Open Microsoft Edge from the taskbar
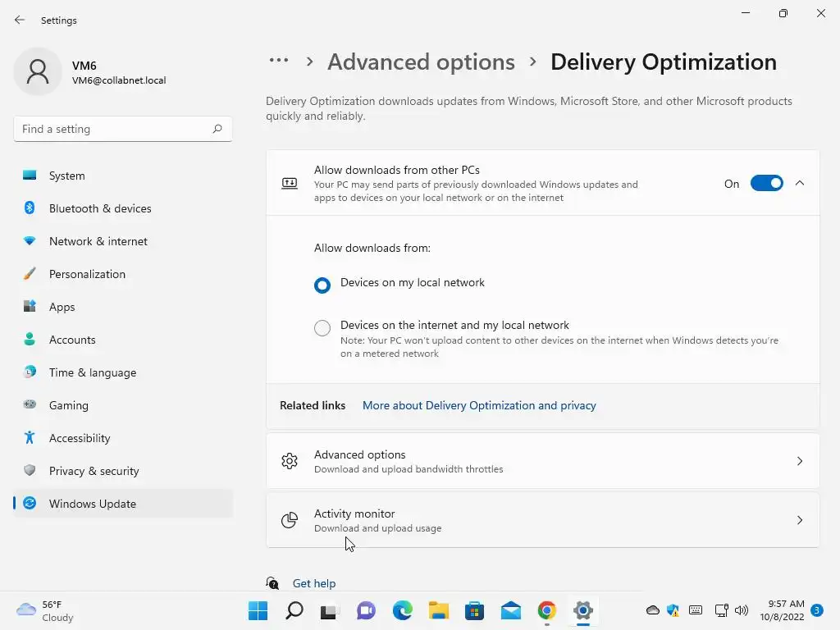 pos(402,610)
